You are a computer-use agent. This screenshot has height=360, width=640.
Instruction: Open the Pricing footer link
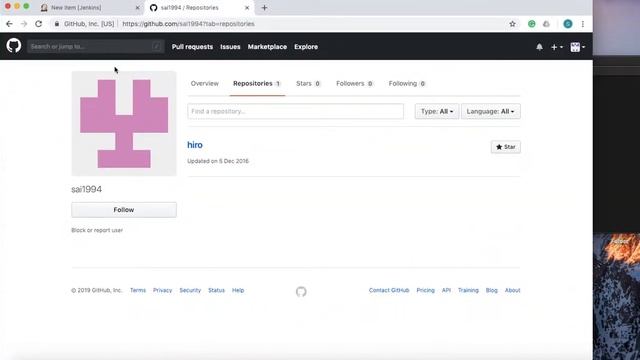(425, 290)
